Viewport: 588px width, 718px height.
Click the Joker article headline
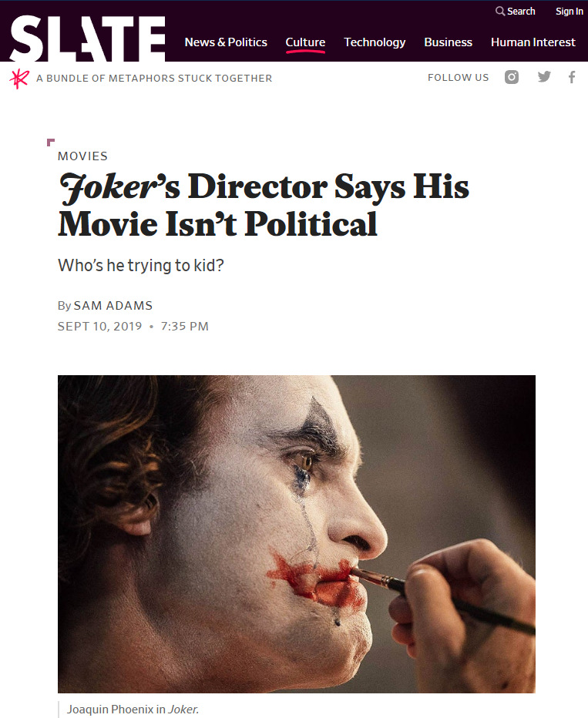coord(264,205)
